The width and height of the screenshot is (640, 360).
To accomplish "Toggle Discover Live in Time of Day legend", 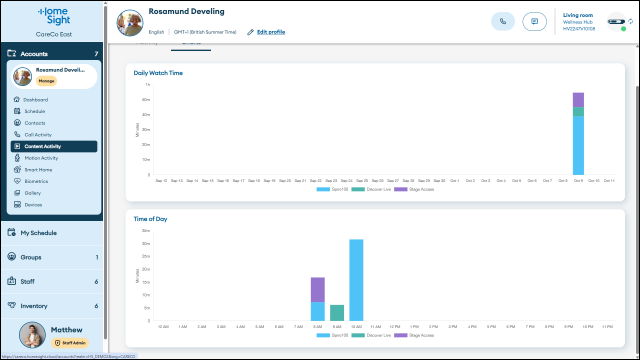I will (371, 336).
